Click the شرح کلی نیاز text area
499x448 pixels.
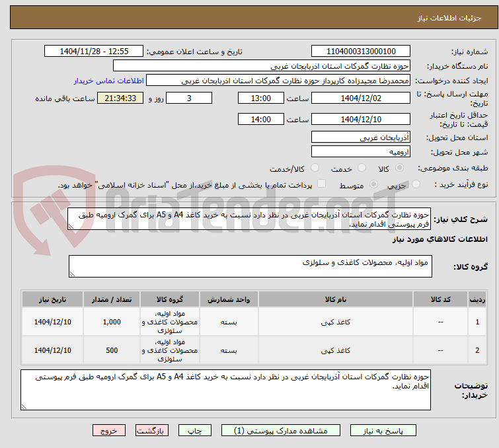[249, 219]
